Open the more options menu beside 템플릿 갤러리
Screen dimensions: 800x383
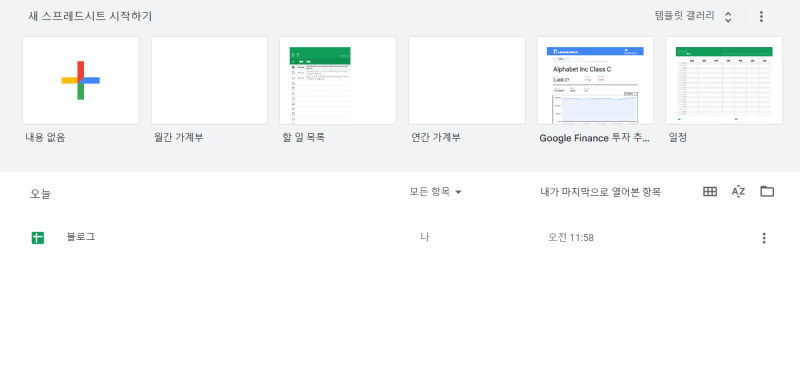[761, 16]
